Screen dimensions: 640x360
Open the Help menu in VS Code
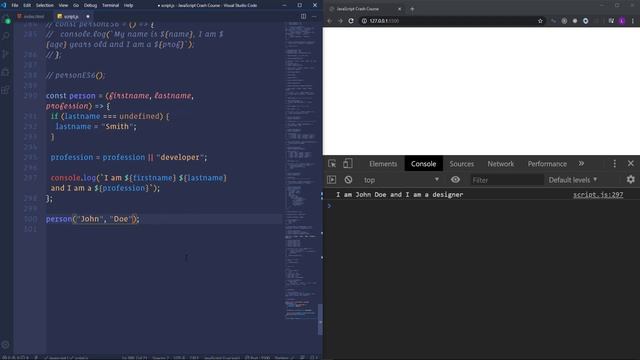[x=129, y=5]
